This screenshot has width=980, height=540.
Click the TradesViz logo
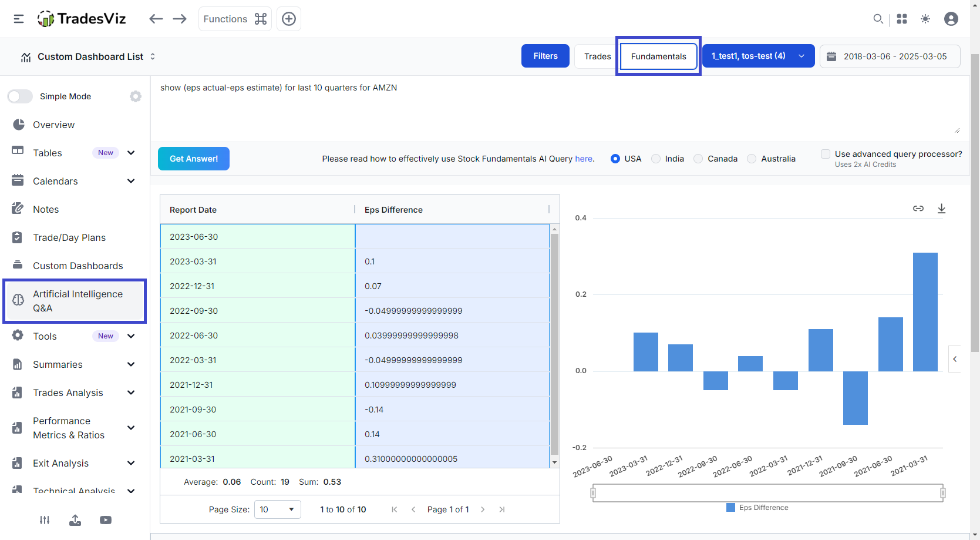click(82, 19)
